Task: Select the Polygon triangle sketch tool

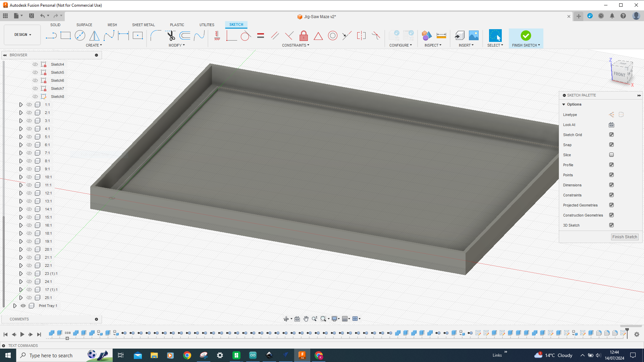Action: click(x=94, y=36)
